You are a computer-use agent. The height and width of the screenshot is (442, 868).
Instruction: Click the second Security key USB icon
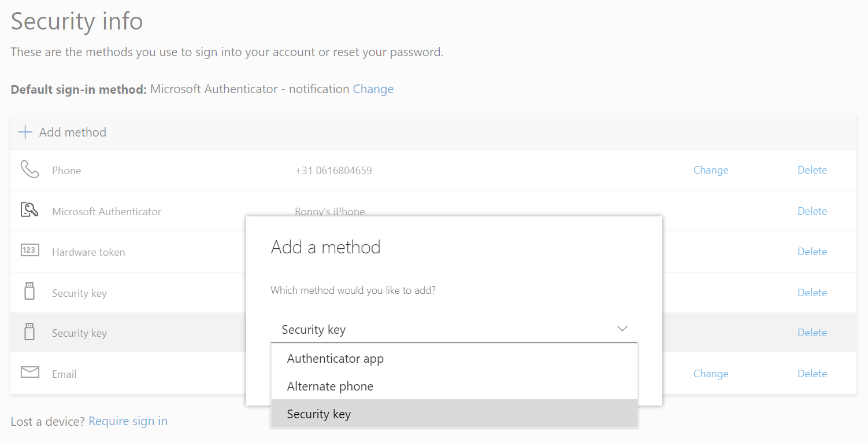pos(29,331)
